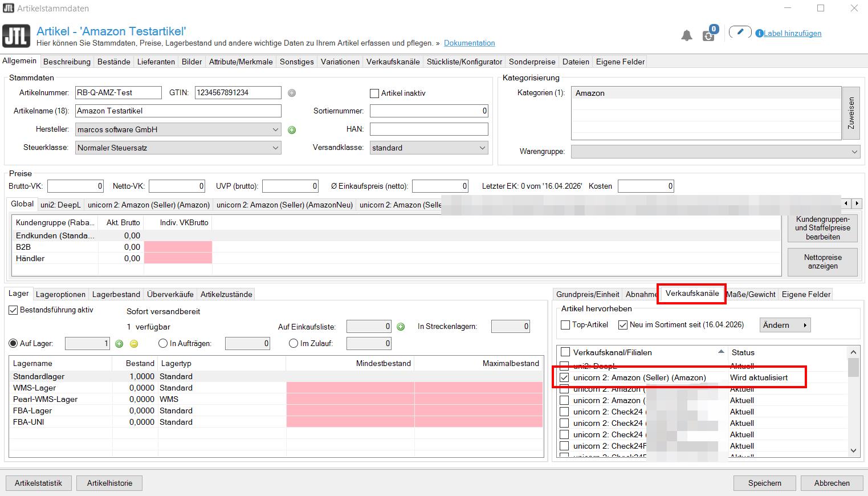Click Kundengruppen- und Staffelpreise bearbeiten
The image size is (868, 496).
823,228
